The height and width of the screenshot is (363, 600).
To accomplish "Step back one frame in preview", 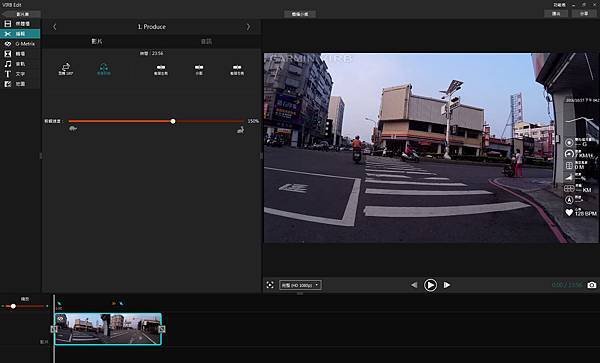I will (x=414, y=285).
